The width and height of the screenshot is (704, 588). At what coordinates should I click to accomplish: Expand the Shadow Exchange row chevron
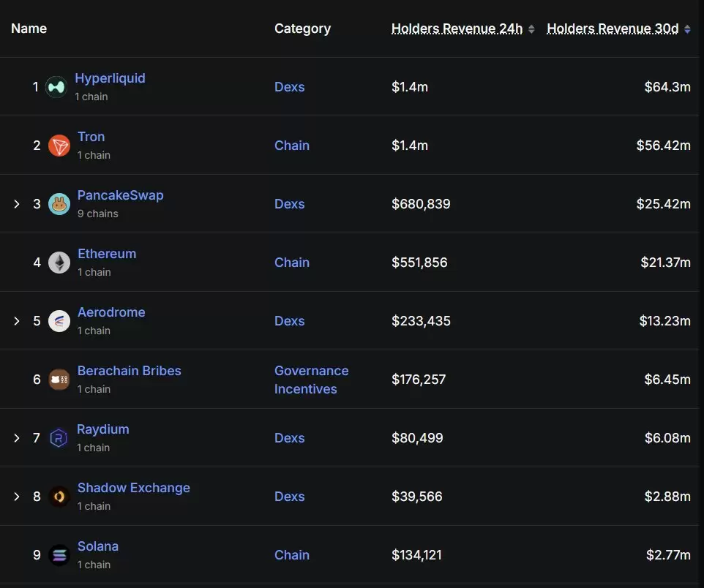17,497
